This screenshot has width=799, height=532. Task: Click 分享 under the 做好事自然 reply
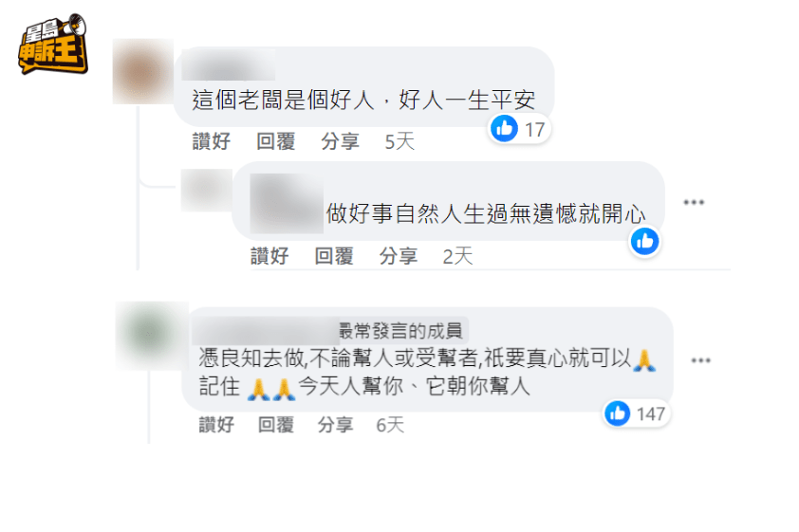pyautogui.click(x=399, y=255)
